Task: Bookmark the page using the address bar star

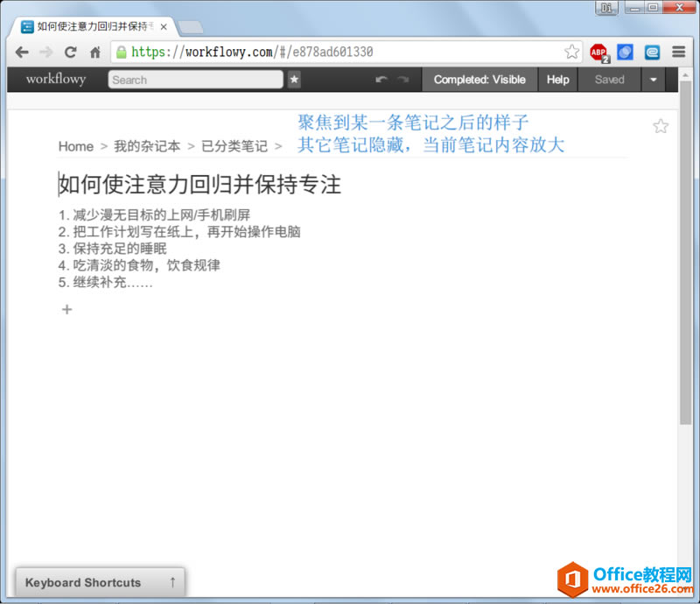Action: click(x=571, y=52)
